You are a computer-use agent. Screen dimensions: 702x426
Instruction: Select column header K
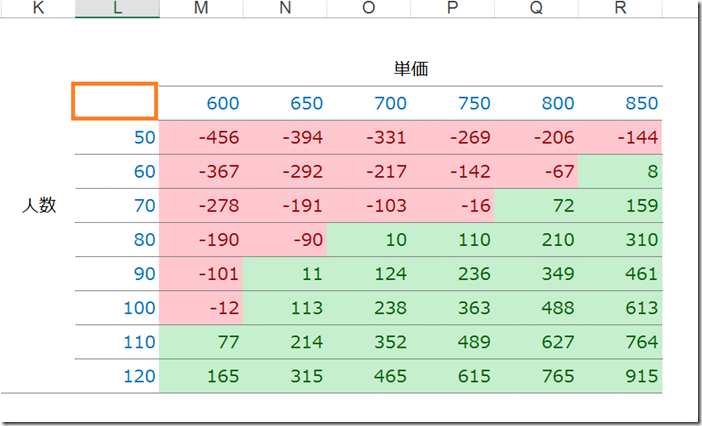coord(38,9)
